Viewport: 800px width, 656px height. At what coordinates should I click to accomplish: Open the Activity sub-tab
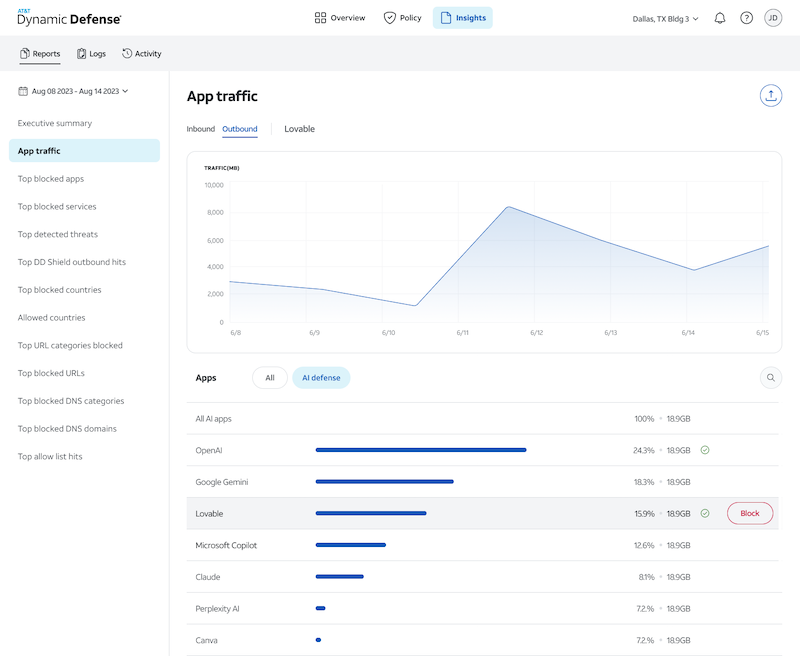pos(141,54)
